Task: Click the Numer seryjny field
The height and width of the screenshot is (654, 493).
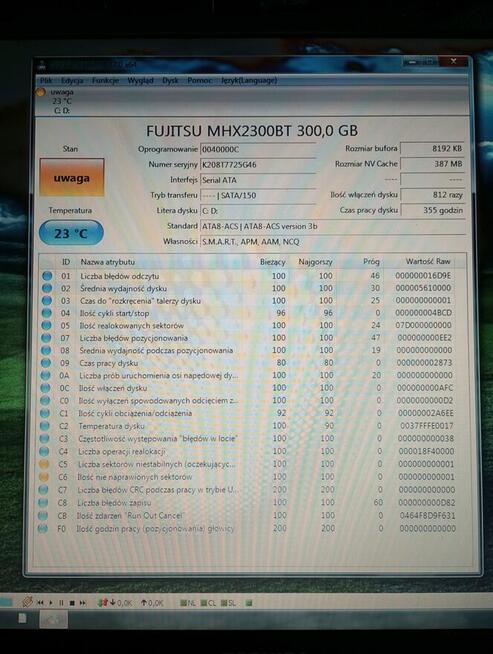Action: point(258,164)
